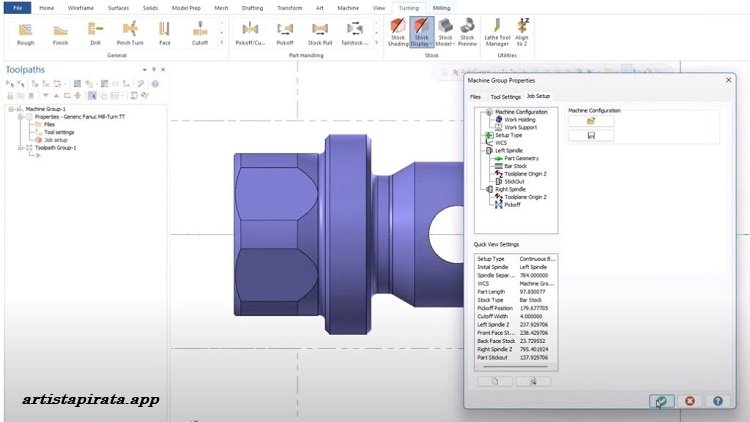Open the Tool Settings dialog tab
750x422 pixels.
pos(504,97)
